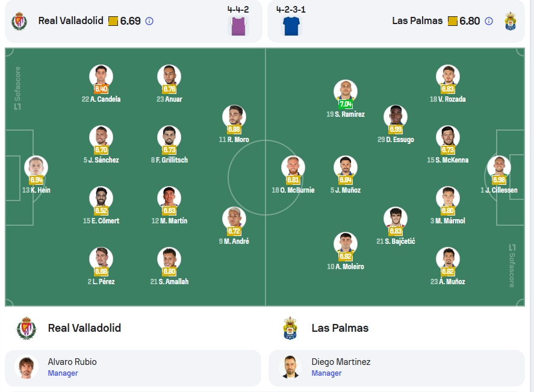Click the Real Valladolid team name in header
The height and width of the screenshot is (392, 534).
click(x=71, y=21)
